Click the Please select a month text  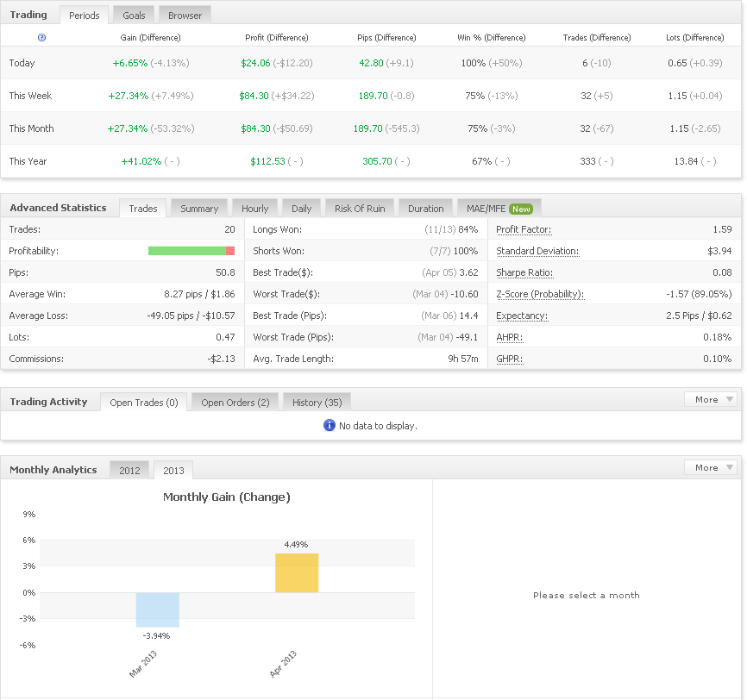click(587, 595)
